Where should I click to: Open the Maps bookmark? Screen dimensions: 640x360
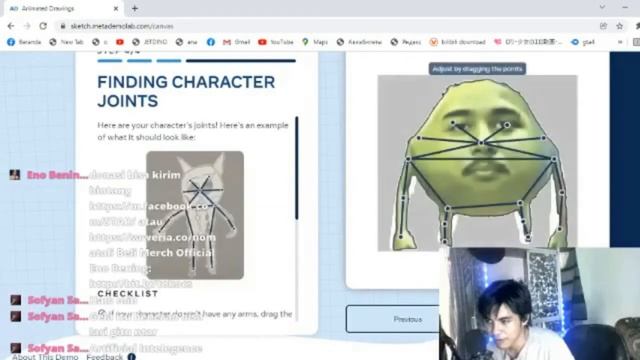coord(315,42)
